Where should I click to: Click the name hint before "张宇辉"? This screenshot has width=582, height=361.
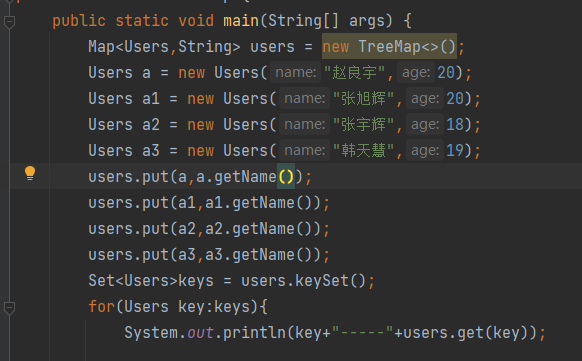click(x=304, y=124)
